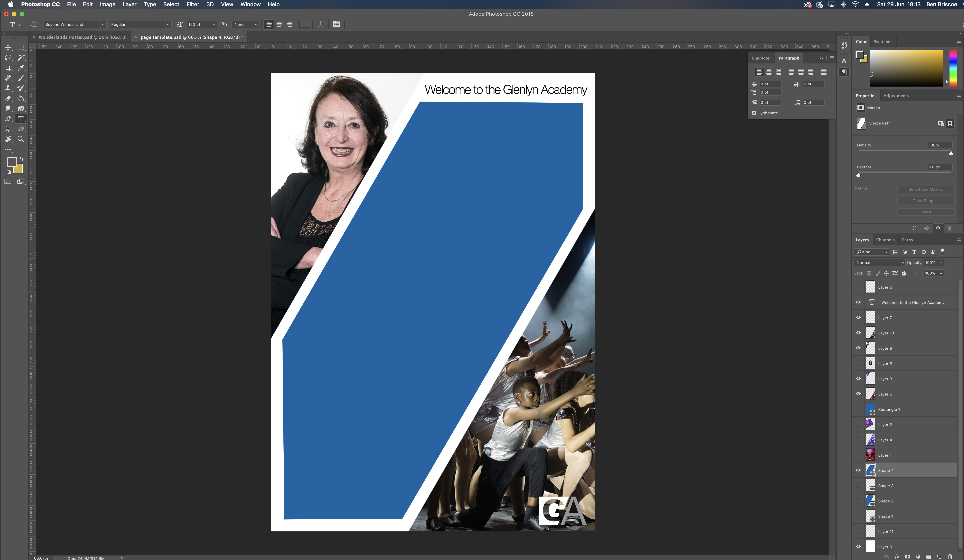Hide the Shape 4 layer

(x=858, y=471)
